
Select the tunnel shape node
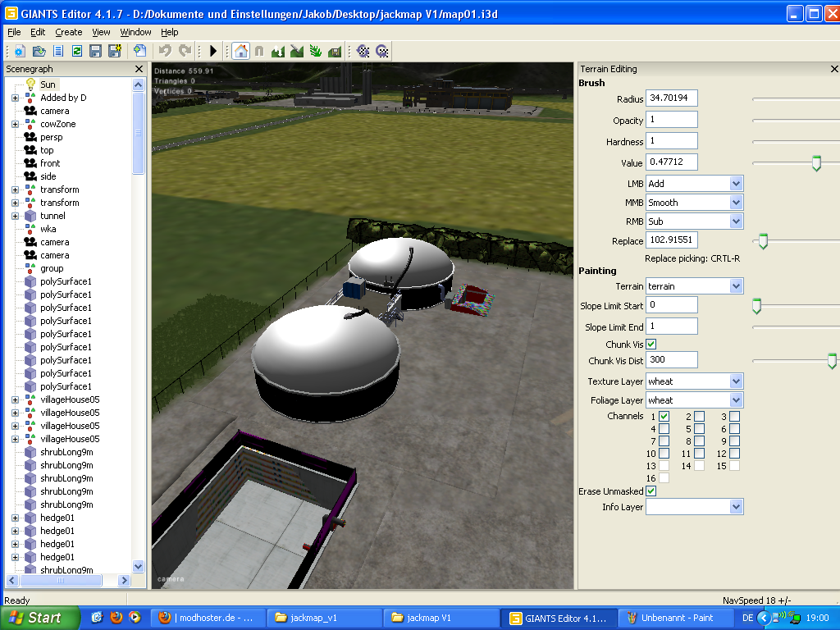click(52, 216)
